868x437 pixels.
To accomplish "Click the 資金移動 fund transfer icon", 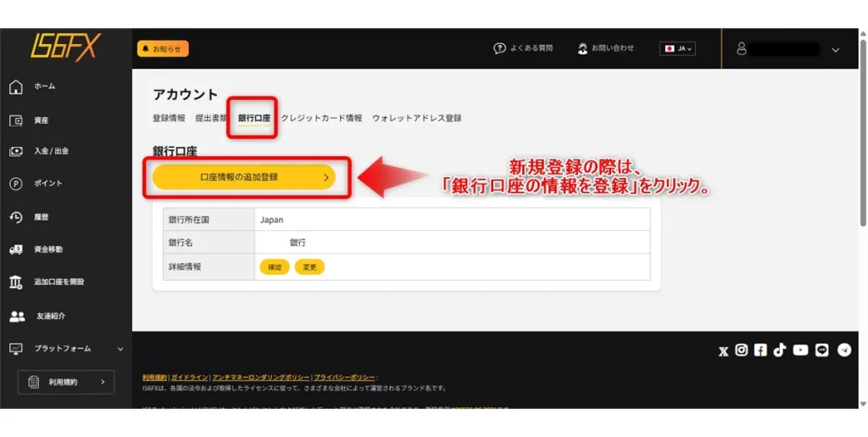I will coord(16,249).
